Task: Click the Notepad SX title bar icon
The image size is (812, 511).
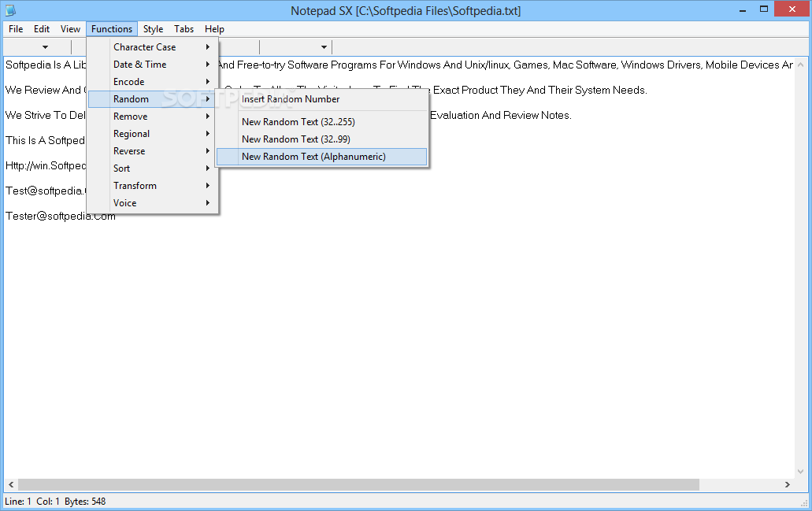Action: point(9,9)
